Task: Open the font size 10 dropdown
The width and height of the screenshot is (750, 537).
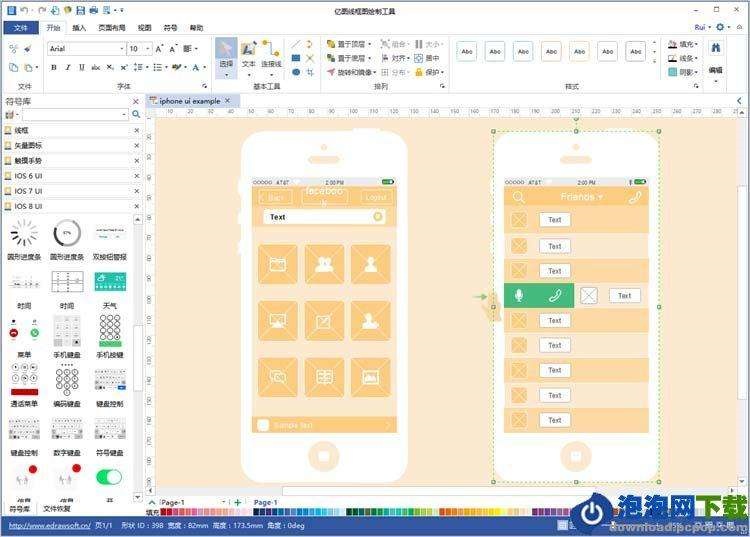Action: pos(147,49)
